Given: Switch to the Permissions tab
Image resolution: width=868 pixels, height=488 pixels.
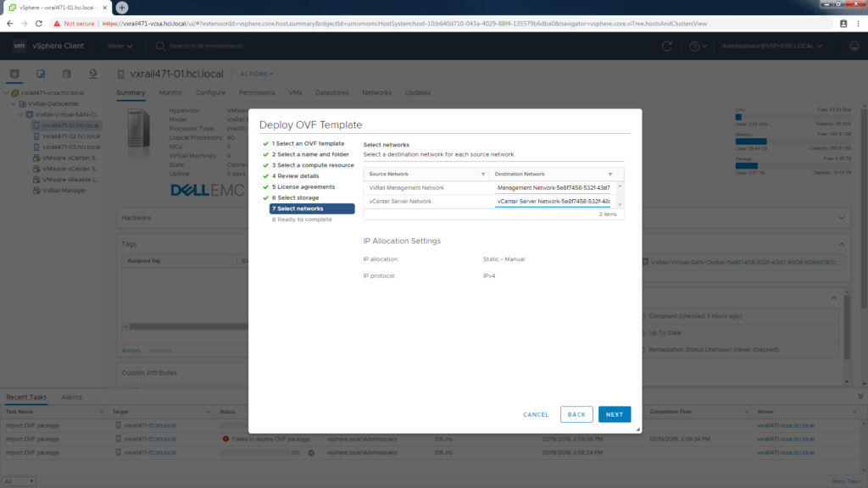Looking at the screenshot, I should 257,93.
